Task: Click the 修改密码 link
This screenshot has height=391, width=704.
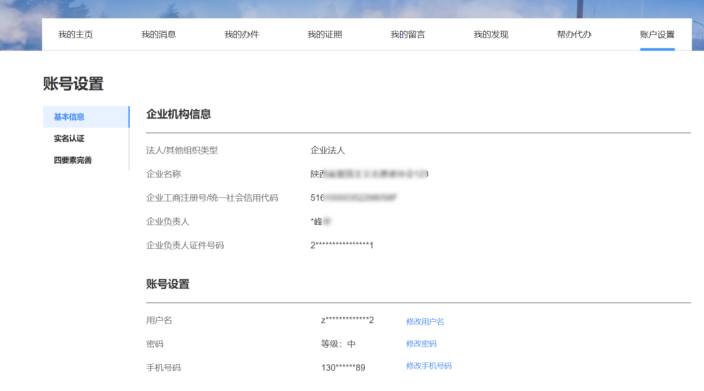Action: point(421,343)
